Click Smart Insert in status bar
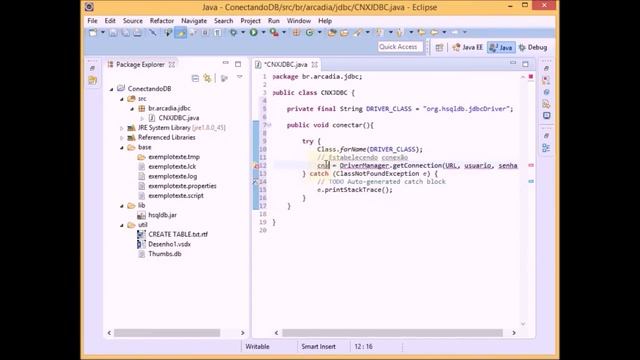 coord(318,347)
